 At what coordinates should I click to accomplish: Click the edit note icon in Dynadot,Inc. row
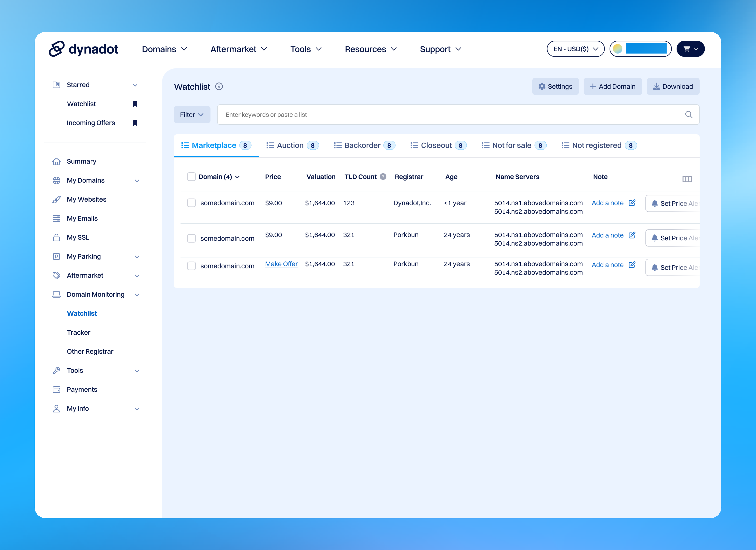pos(632,203)
